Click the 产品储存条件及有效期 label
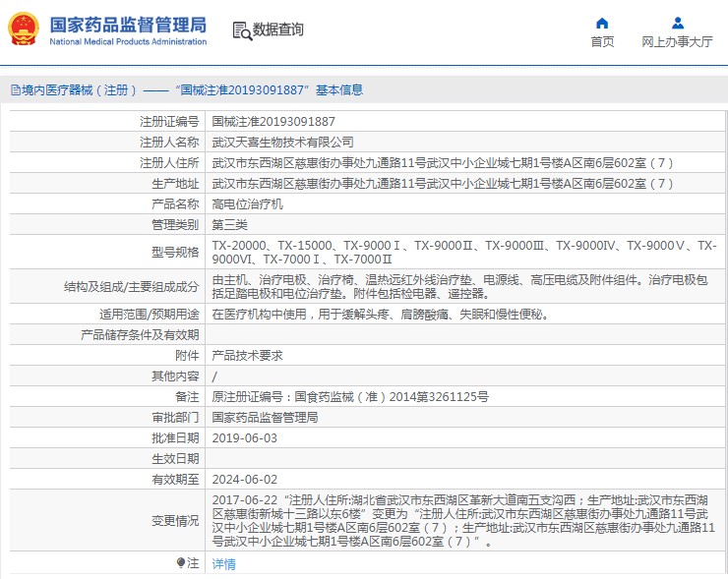The image size is (728, 579). [140, 335]
